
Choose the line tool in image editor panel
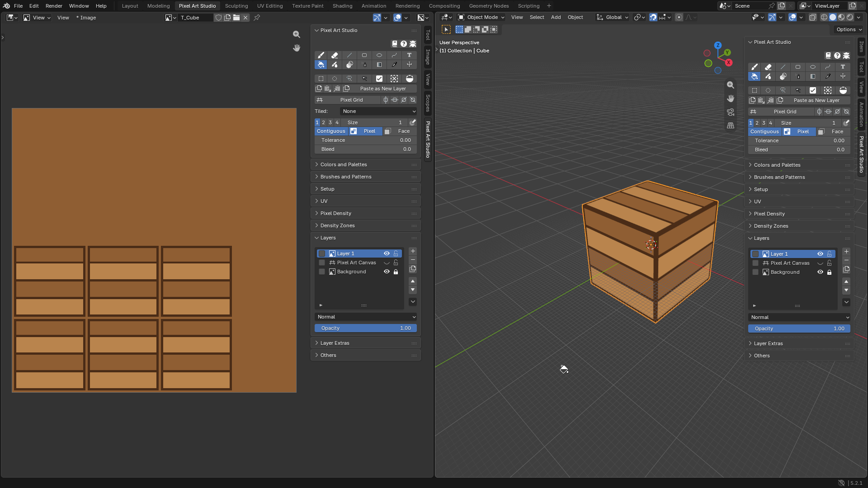[349, 55]
